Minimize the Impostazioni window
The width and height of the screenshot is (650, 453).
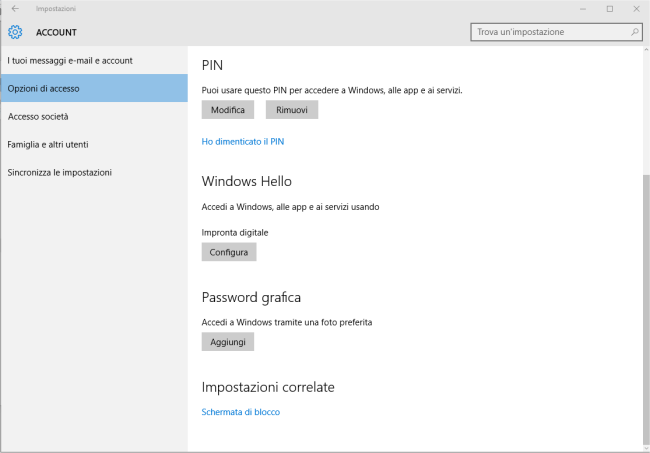pos(583,9)
